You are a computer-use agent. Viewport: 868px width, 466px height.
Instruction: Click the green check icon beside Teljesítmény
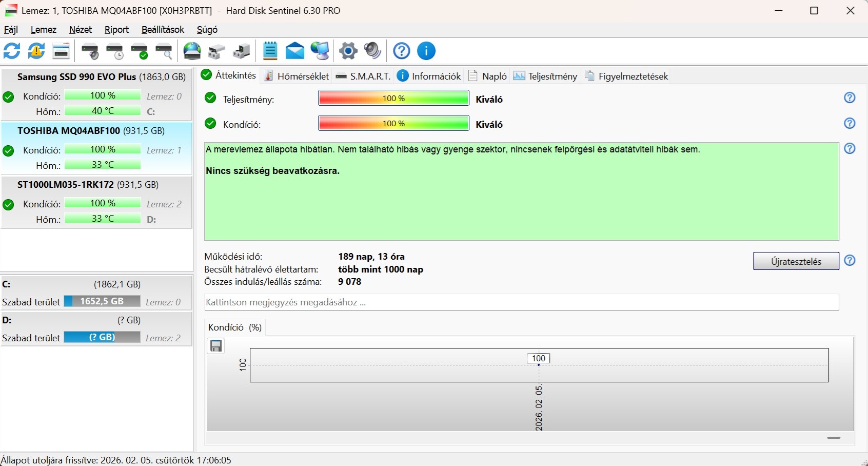click(210, 98)
